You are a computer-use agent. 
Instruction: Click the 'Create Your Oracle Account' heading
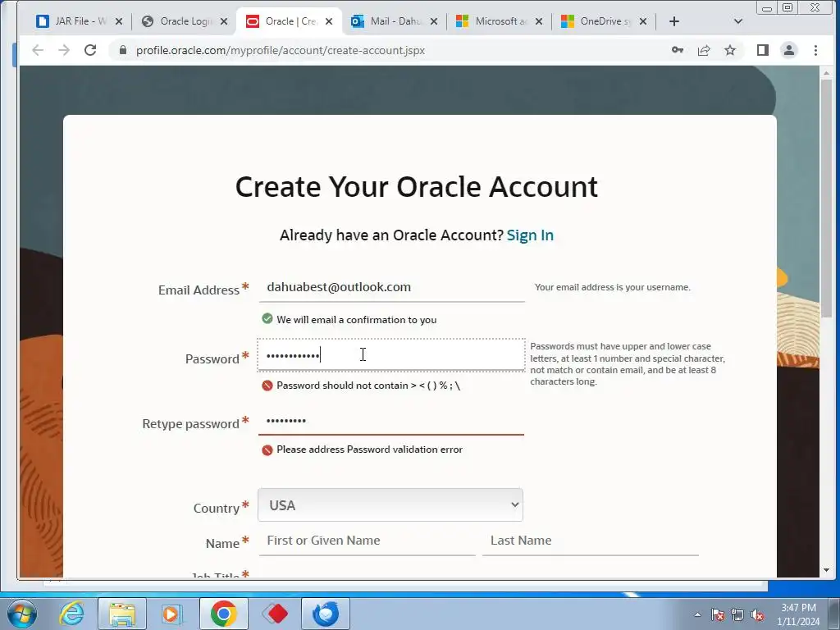point(416,187)
